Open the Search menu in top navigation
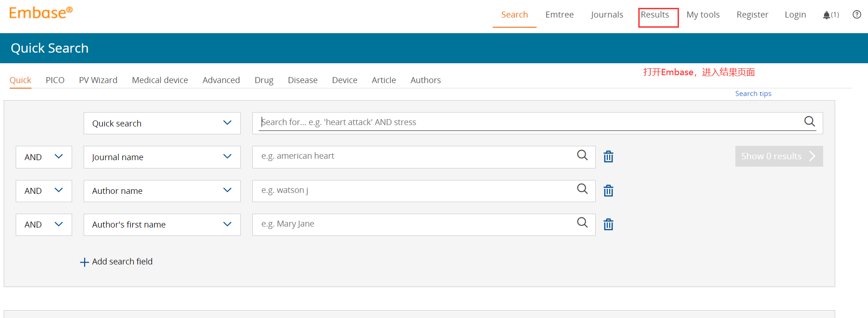The height and width of the screenshot is (318, 868). (514, 15)
